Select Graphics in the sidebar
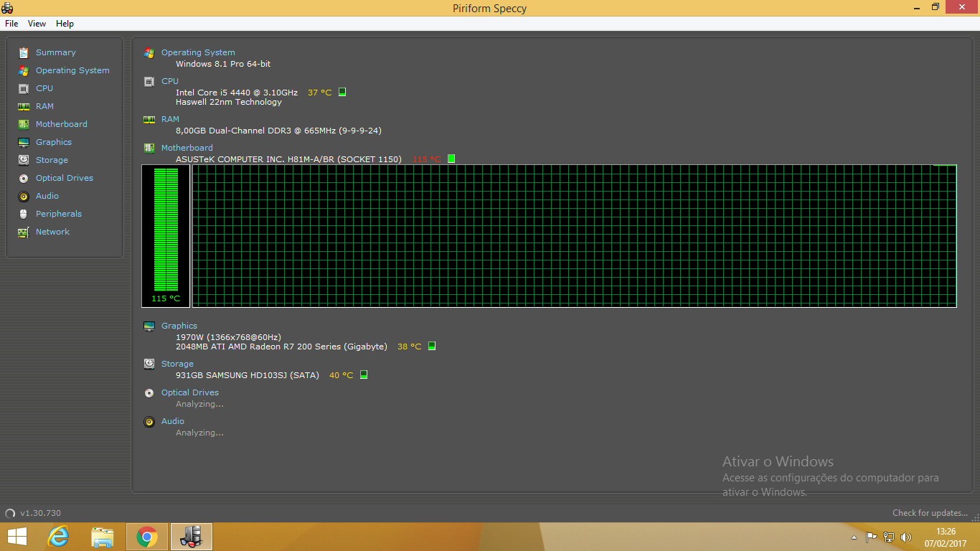Image resolution: width=980 pixels, height=551 pixels. [x=54, y=142]
